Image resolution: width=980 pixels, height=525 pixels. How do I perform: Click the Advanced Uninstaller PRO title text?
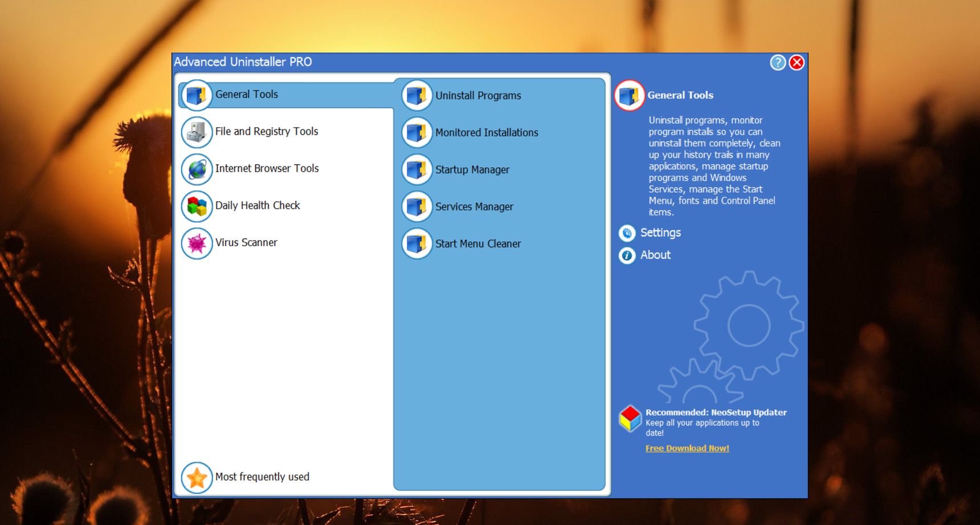pyautogui.click(x=243, y=62)
